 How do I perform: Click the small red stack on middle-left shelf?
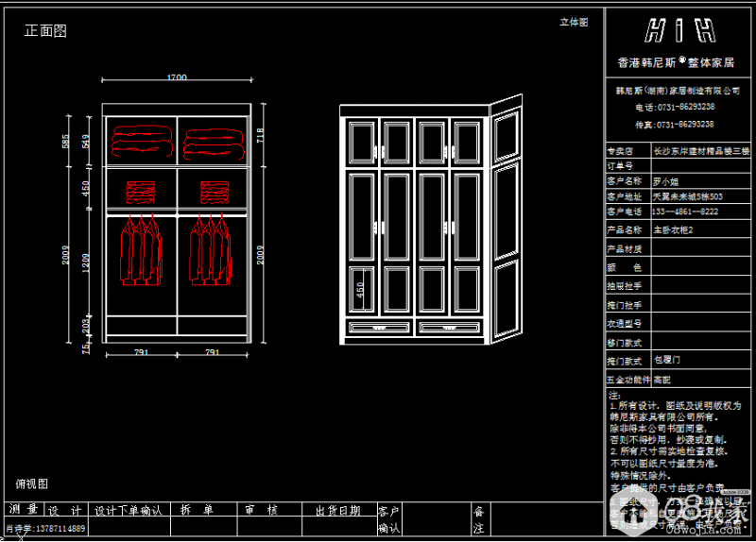(140, 192)
